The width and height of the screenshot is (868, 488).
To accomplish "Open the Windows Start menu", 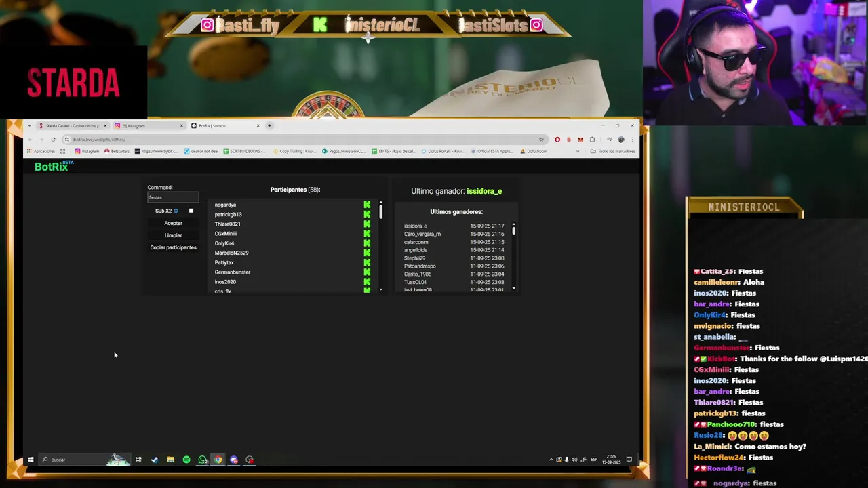I will coord(31,460).
